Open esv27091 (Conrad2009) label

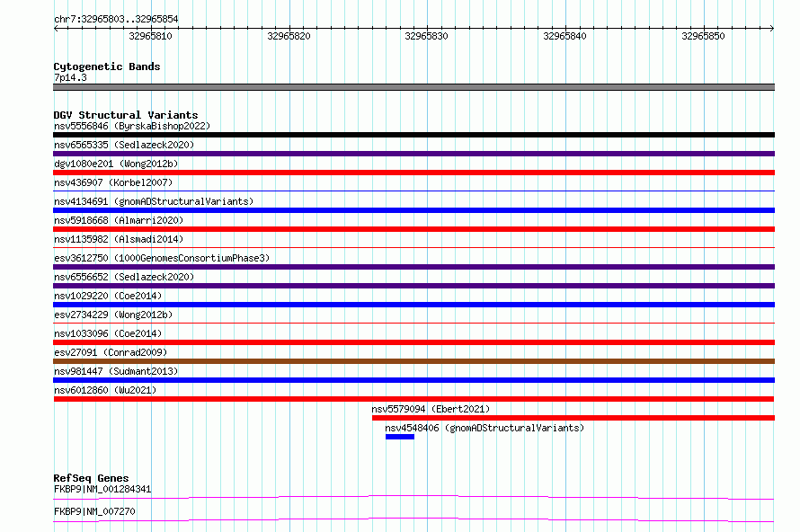[x=111, y=352]
